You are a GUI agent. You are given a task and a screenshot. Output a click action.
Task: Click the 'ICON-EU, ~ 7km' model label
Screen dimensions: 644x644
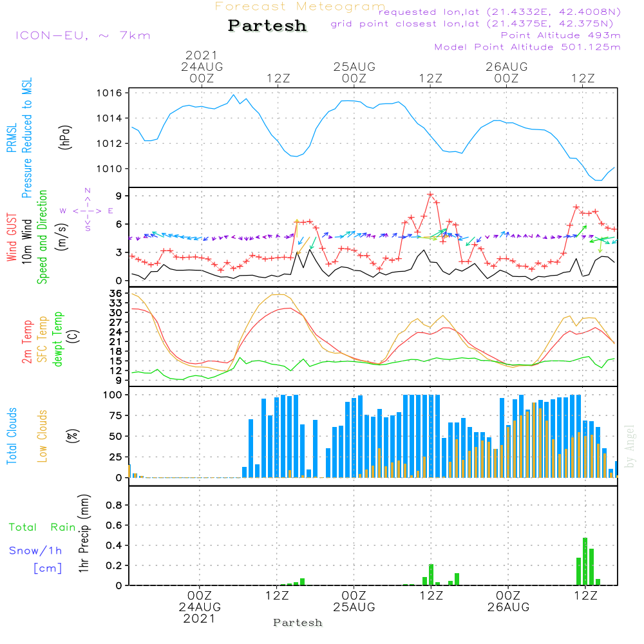point(83,35)
